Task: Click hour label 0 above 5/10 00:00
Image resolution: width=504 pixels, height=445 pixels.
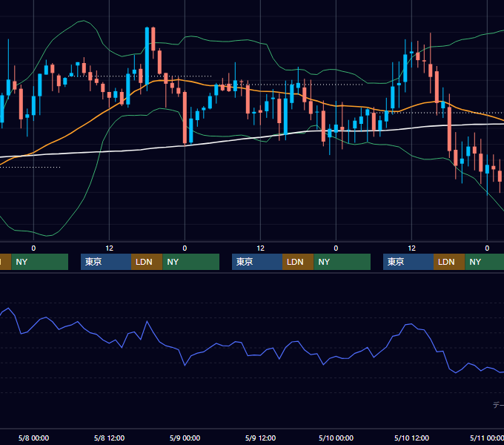Action: 336,248
